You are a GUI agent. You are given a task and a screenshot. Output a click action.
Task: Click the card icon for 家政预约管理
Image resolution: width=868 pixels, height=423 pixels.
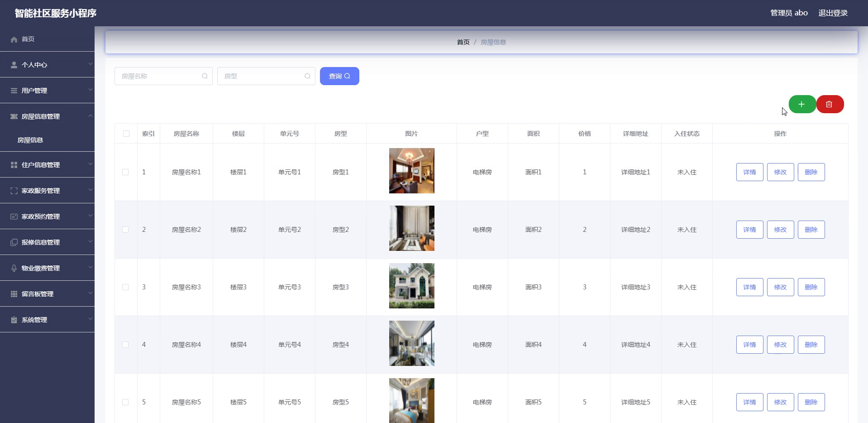[x=14, y=217]
